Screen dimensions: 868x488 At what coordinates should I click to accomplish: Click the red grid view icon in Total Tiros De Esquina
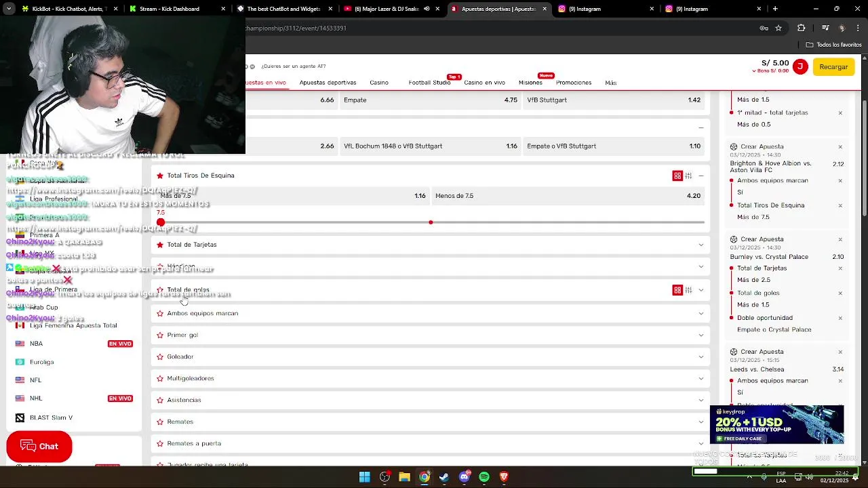coord(677,176)
